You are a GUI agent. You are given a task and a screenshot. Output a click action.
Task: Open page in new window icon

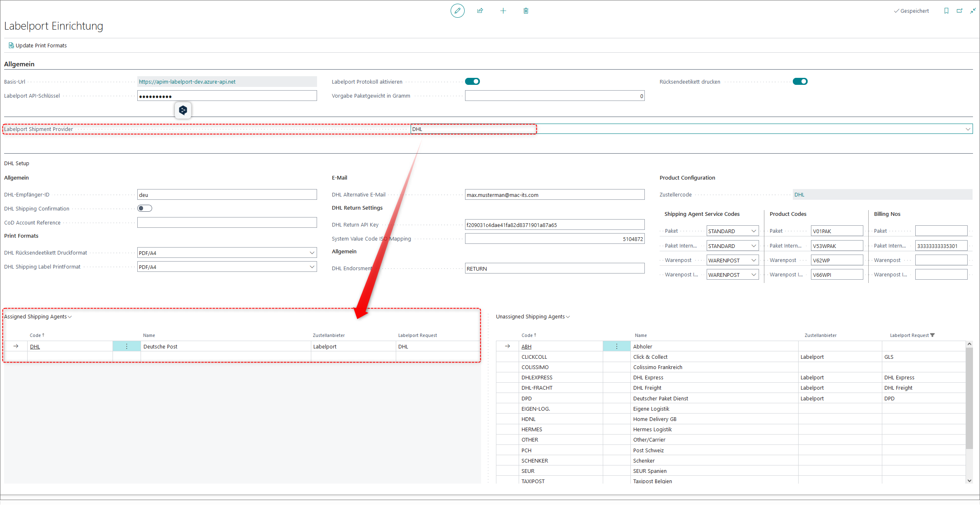959,11
